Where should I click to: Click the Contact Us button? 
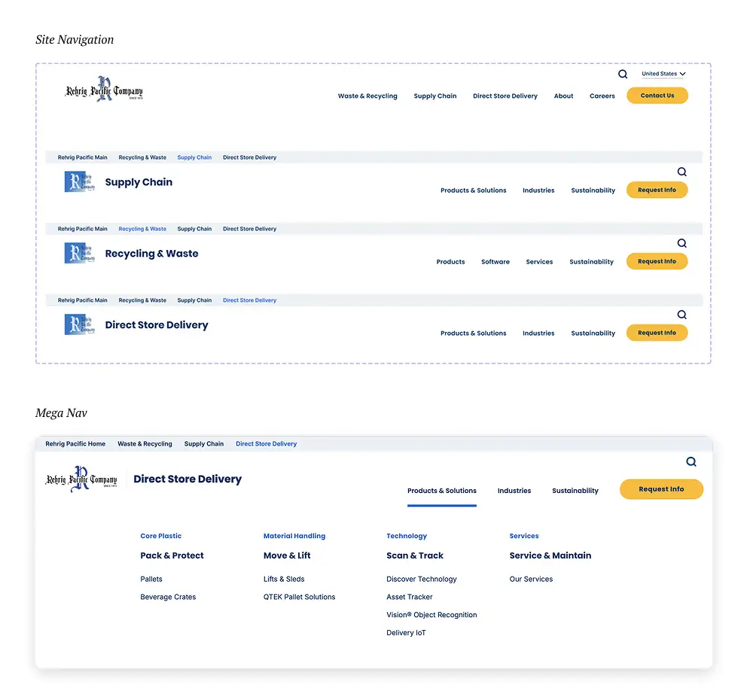coord(657,96)
